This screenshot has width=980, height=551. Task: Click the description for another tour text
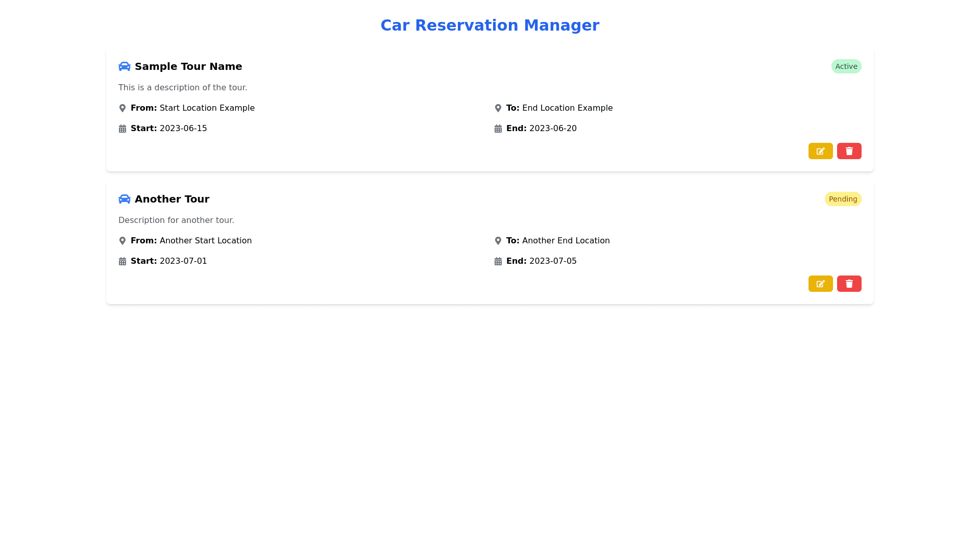pos(176,220)
